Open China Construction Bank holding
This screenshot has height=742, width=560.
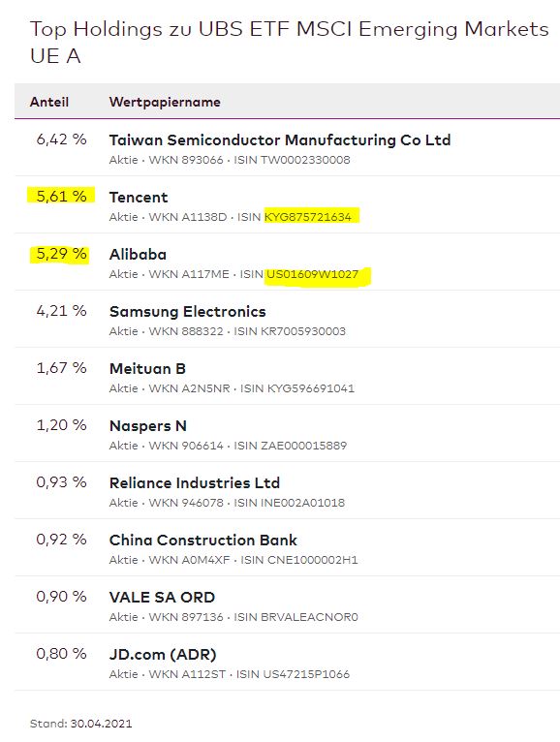click(203, 541)
